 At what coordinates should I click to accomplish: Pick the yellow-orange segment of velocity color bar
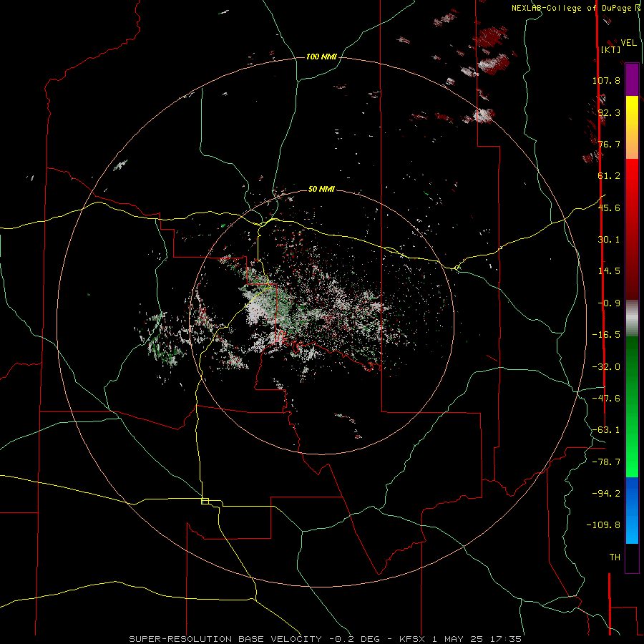click(632, 127)
